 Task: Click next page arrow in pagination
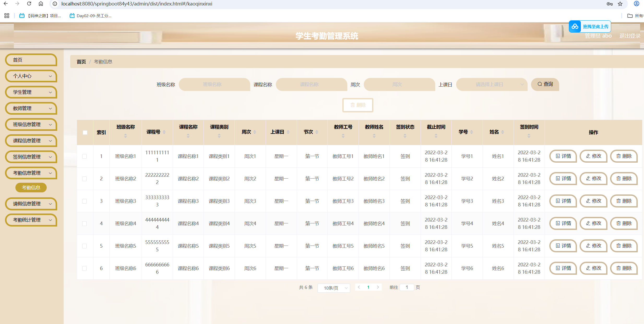click(x=378, y=287)
